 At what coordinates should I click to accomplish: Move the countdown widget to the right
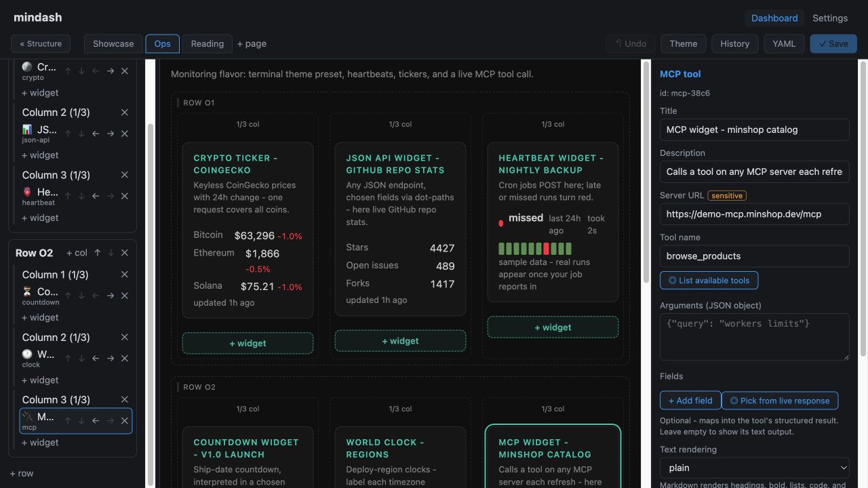click(x=110, y=296)
